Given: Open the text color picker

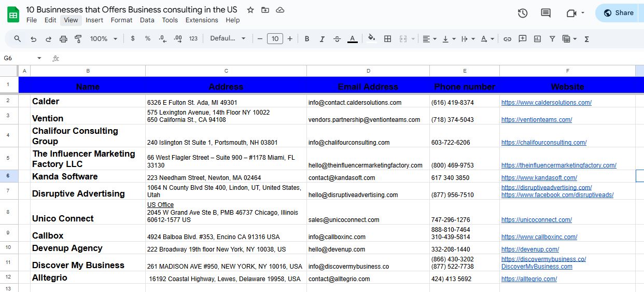Looking at the screenshot, I should 352,39.
